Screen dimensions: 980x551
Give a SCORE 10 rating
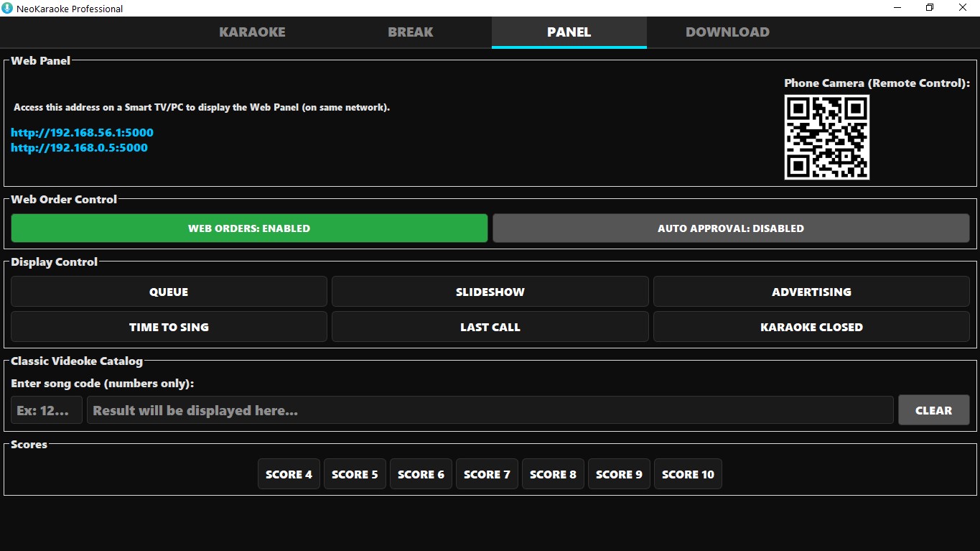(688, 475)
